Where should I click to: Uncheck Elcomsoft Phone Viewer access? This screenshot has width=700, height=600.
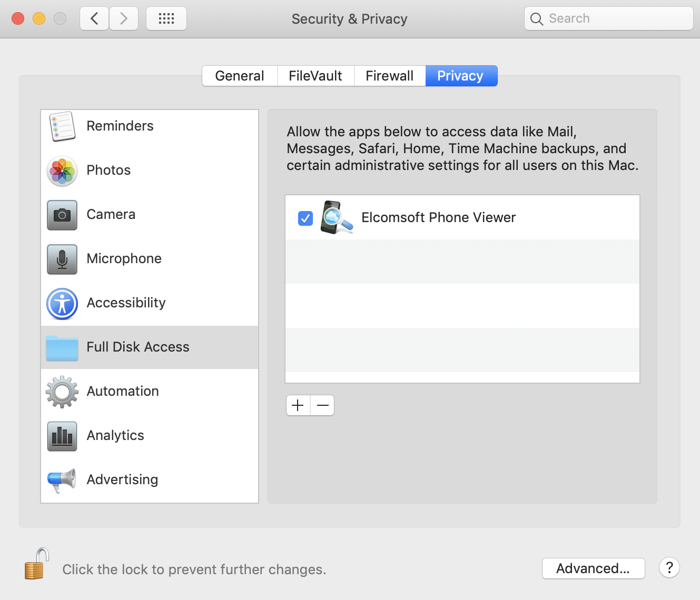point(305,218)
